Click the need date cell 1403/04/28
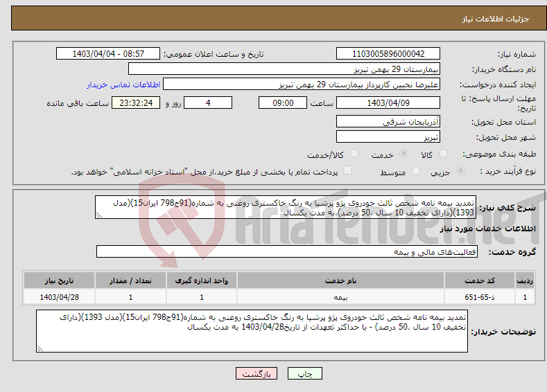The height and width of the screenshot is (392, 547). pos(59,297)
